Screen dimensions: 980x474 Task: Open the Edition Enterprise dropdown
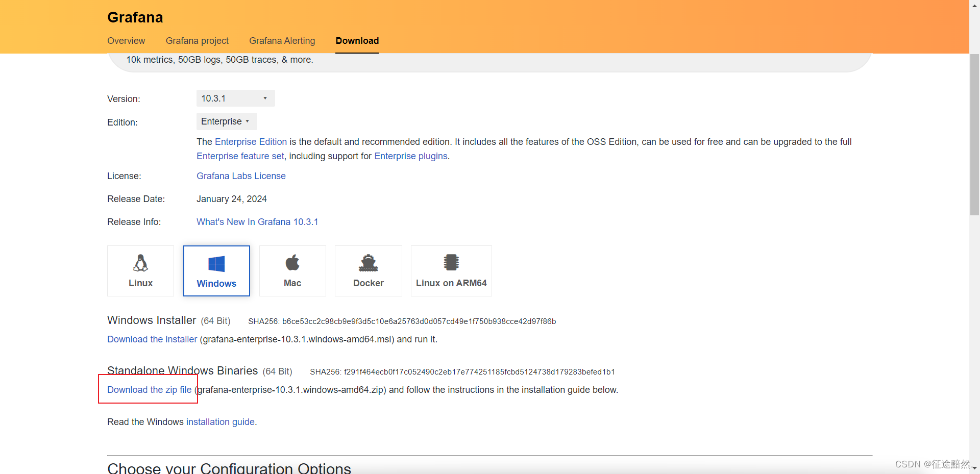coord(227,121)
